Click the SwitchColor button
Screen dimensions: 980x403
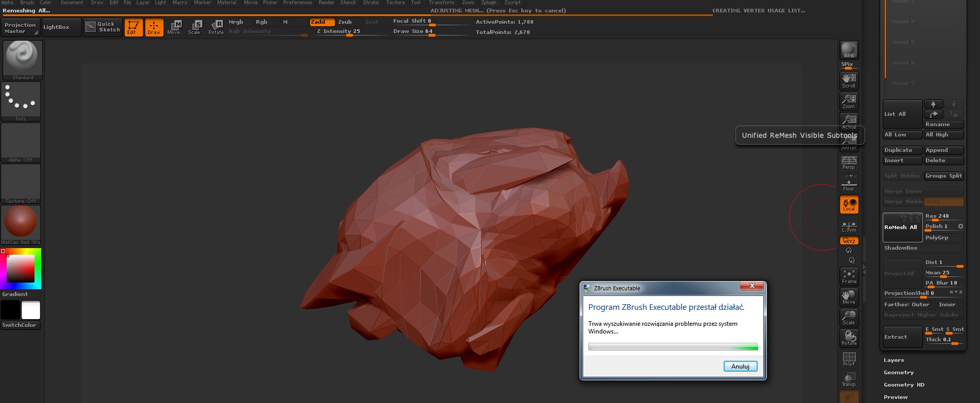21,325
